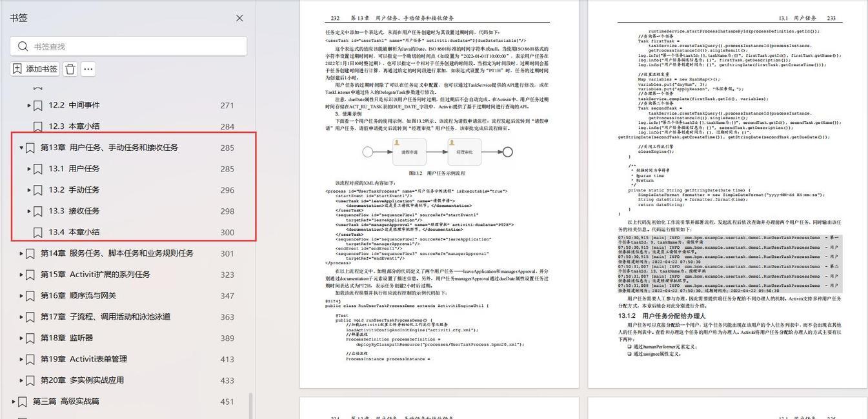Expand the 第19章 chapter bookmark

click(x=21, y=359)
